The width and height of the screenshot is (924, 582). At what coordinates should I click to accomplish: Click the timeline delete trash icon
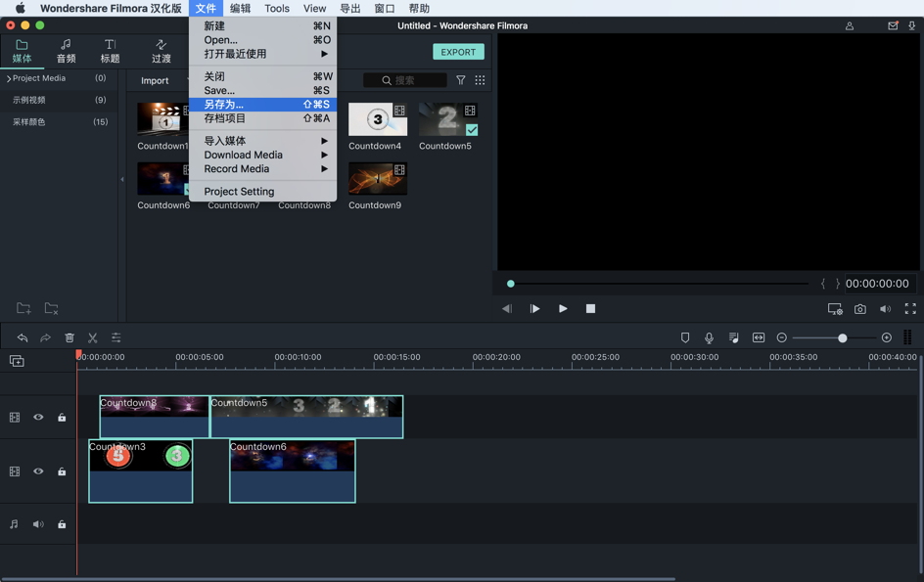point(69,337)
